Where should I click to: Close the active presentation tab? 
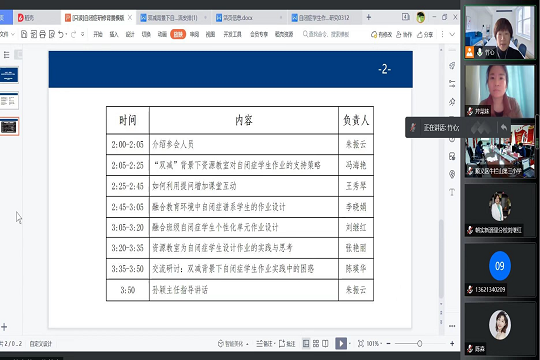pos(130,17)
